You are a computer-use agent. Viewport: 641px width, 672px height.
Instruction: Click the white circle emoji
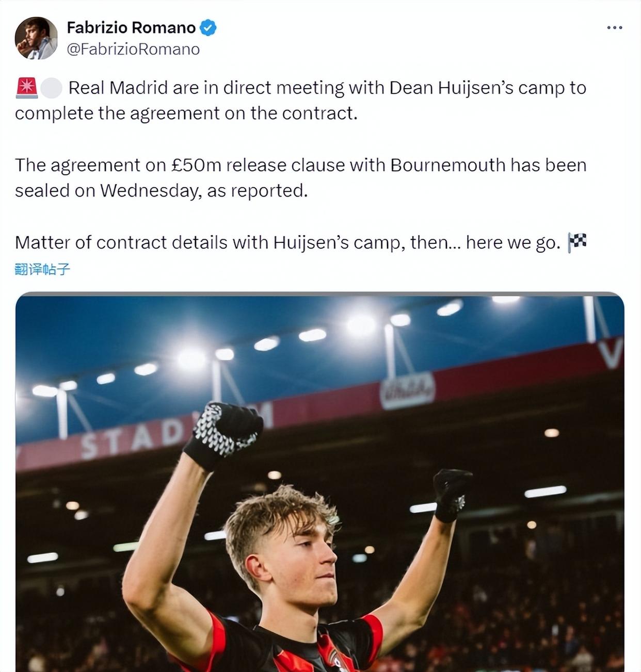(x=51, y=88)
